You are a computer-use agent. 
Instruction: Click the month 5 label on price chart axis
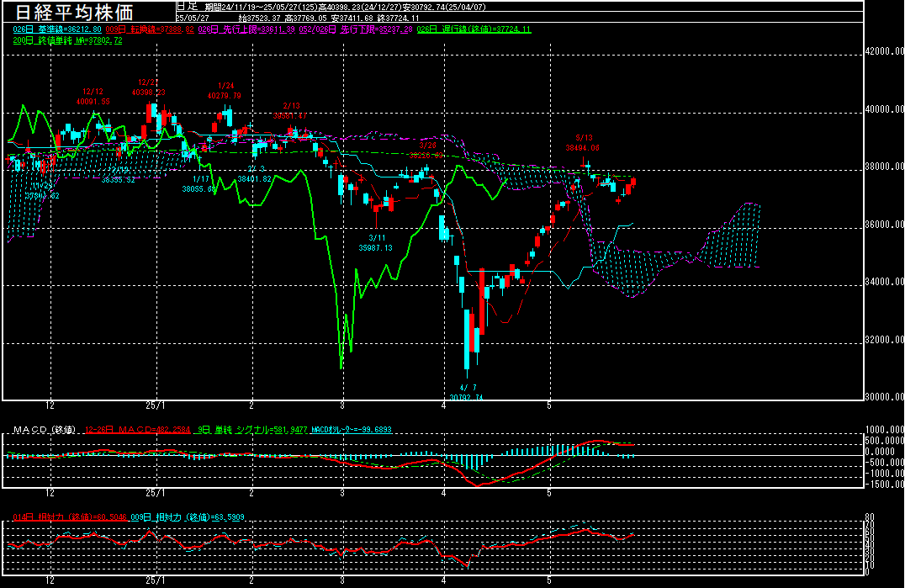click(x=549, y=405)
